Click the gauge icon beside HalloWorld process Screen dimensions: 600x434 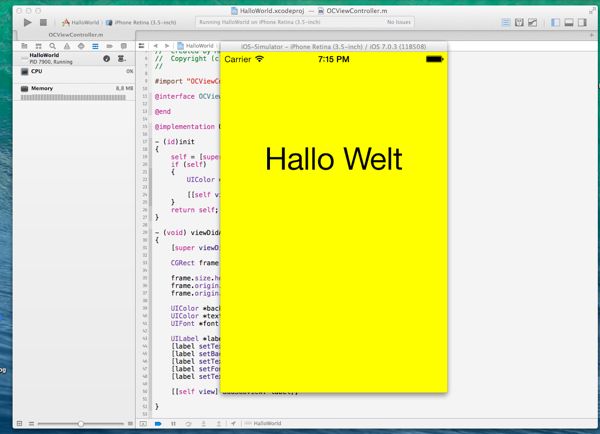(x=107, y=59)
